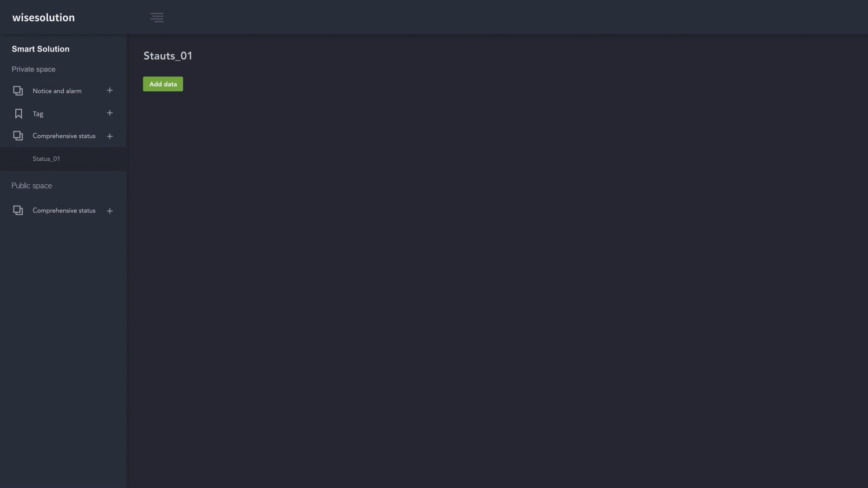868x488 pixels.
Task: Click the Stauts_01 page title
Action: (x=168, y=56)
